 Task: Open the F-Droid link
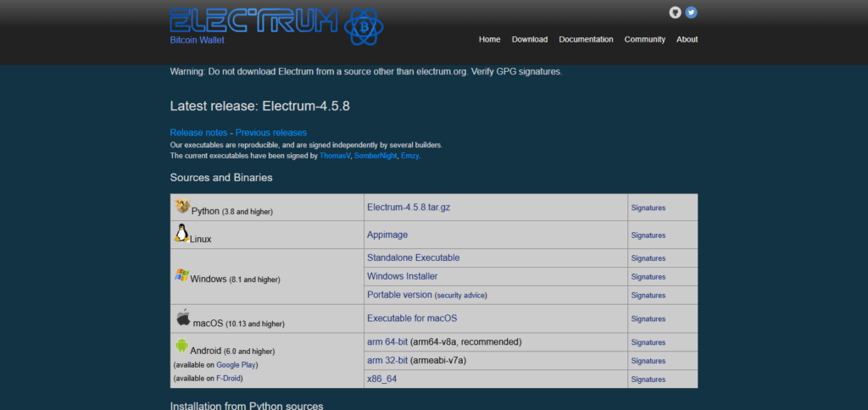pyautogui.click(x=228, y=379)
